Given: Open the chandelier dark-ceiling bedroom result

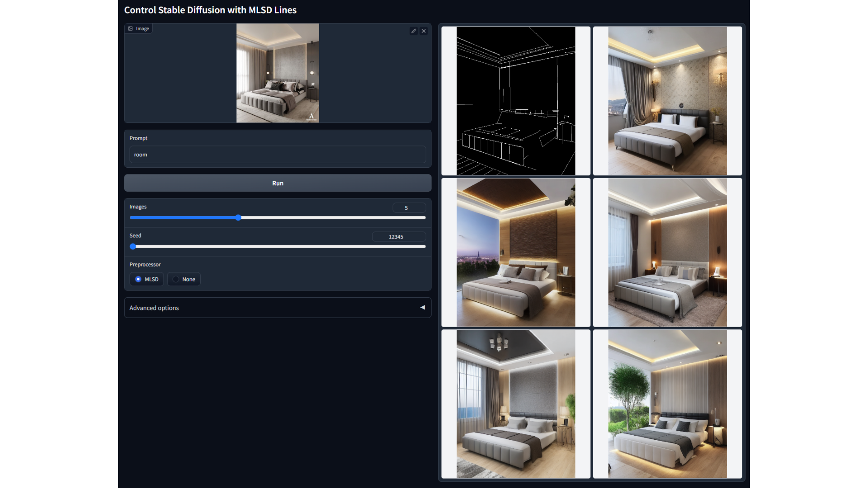Looking at the screenshot, I should [515, 404].
